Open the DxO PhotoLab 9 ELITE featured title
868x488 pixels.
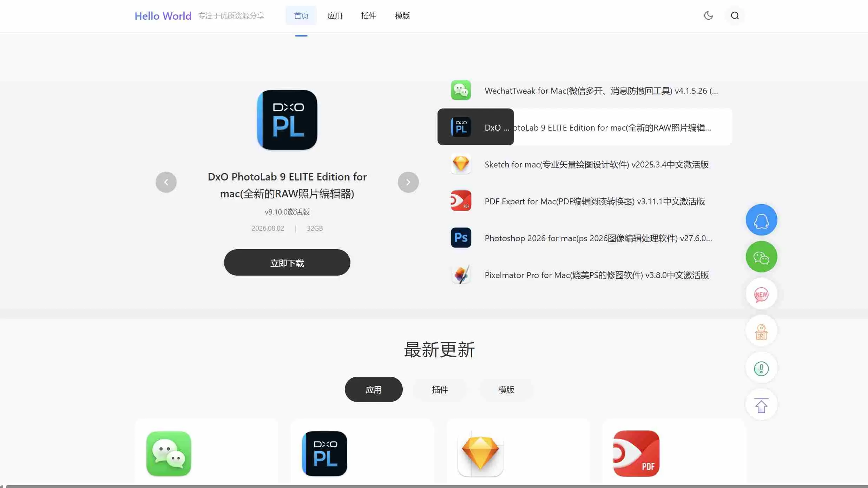(287, 185)
